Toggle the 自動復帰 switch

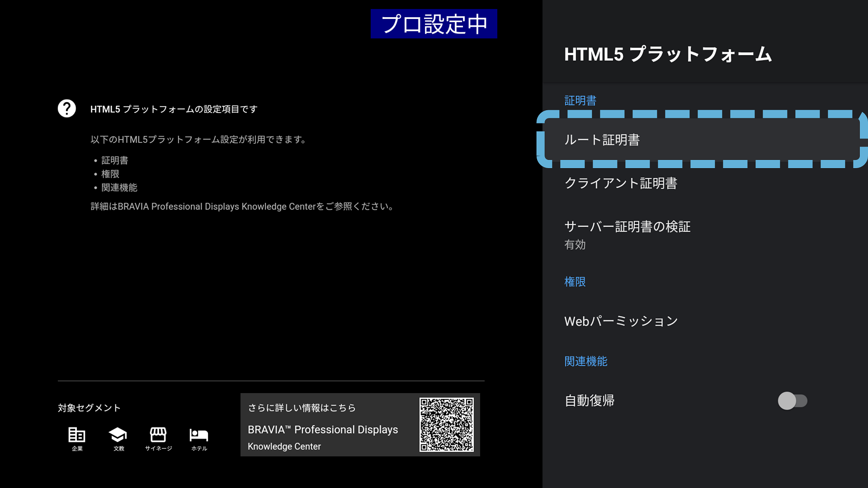792,401
